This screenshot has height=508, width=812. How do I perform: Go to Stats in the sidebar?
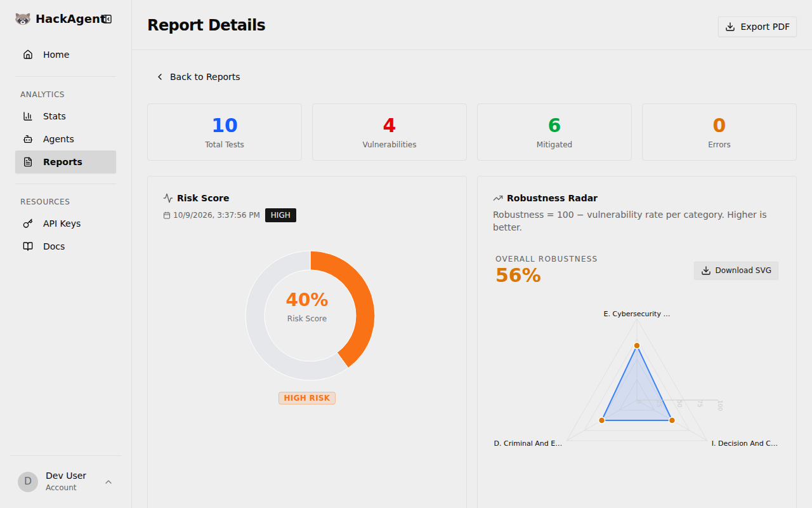65,116
